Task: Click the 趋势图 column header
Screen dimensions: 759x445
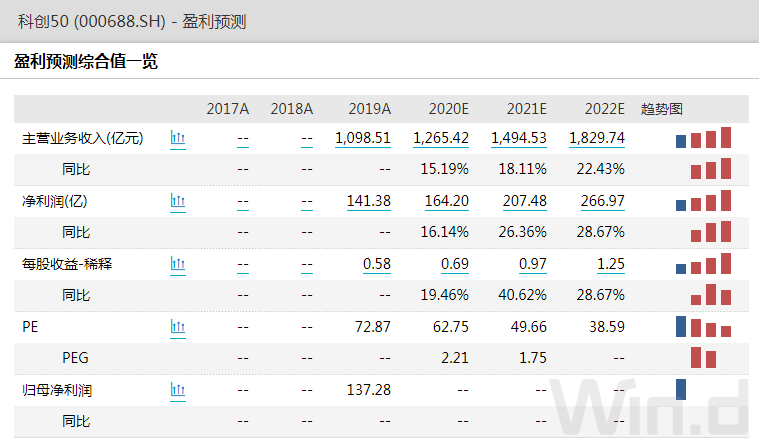Action: coord(662,109)
